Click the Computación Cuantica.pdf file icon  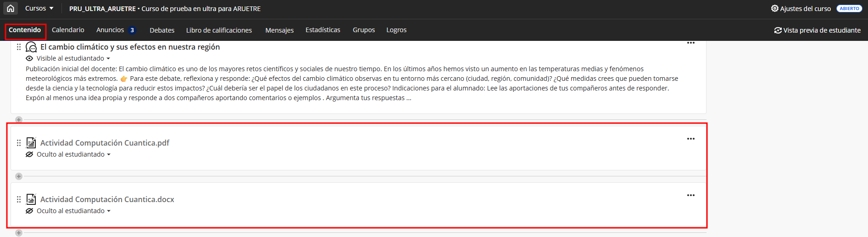(31, 143)
